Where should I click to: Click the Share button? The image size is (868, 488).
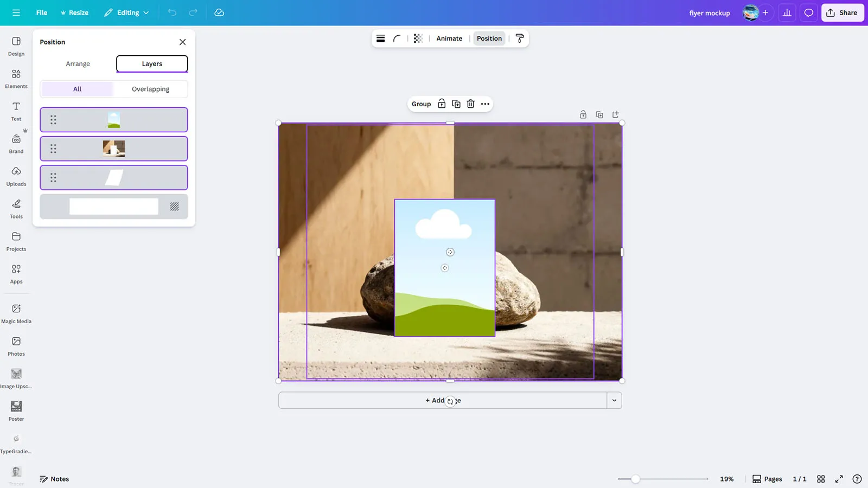coord(842,12)
